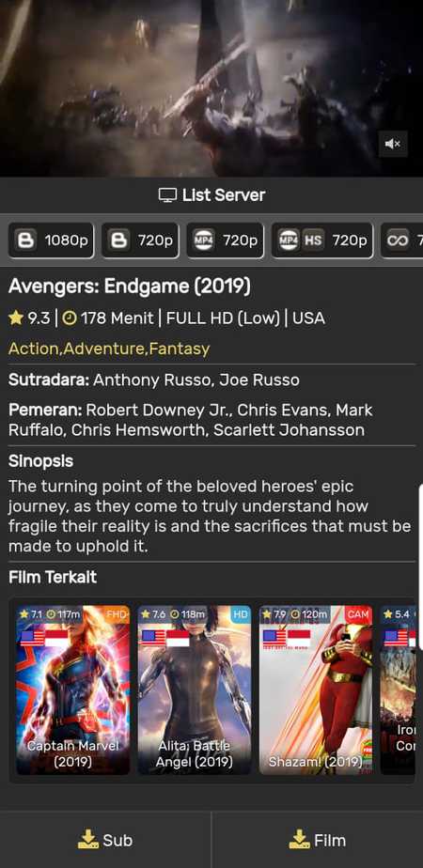This screenshot has height=868, width=423.
Task: Click the gold star rating icon
Action: click(x=16, y=318)
